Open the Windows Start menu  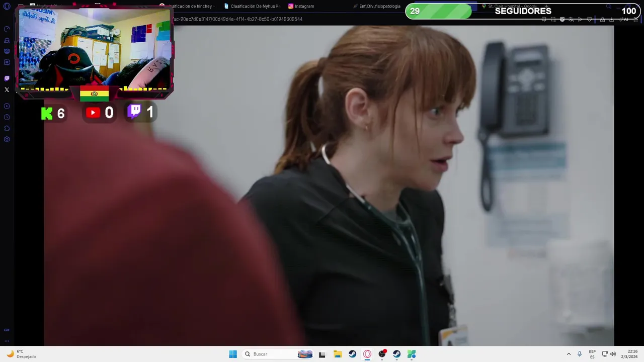coord(233,354)
